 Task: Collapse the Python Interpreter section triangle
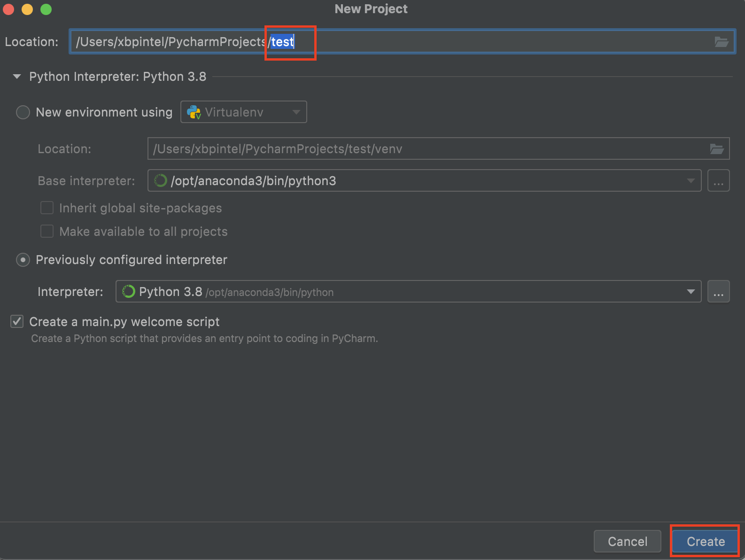pos(17,76)
